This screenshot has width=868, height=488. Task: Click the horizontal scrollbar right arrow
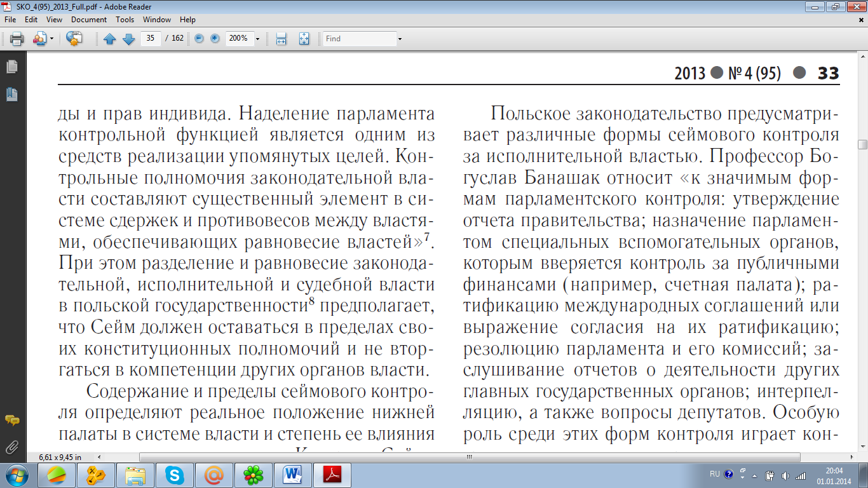click(853, 457)
